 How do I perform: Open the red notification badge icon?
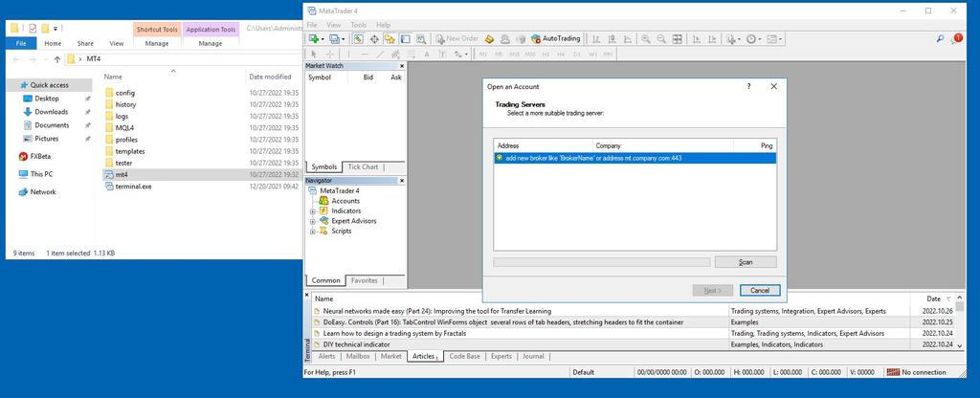click(x=957, y=38)
